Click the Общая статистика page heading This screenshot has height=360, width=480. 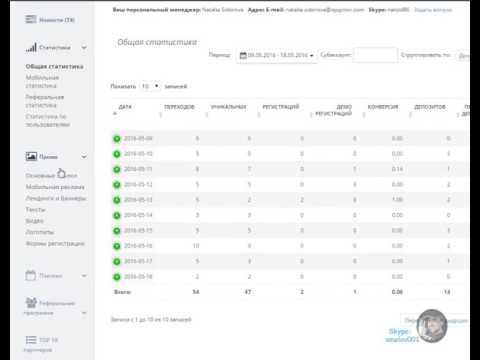coord(157,42)
